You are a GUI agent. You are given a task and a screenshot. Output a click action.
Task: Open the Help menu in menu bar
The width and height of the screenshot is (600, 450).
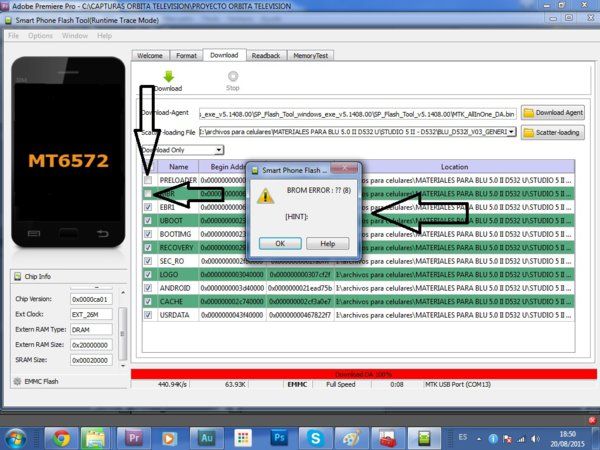coord(104,36)
